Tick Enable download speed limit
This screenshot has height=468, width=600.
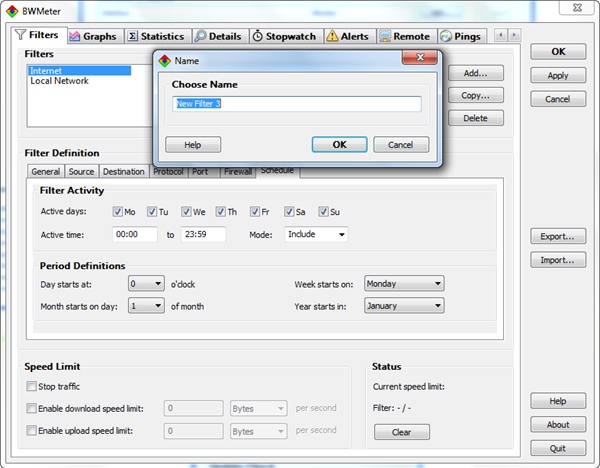point(32,408)
